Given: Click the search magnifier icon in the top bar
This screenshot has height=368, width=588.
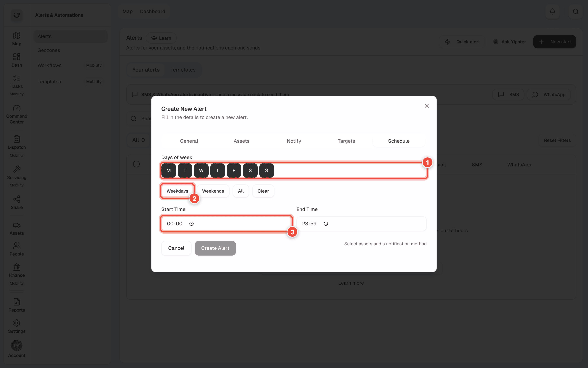Looking at the screenshot, I should [576, 11].
